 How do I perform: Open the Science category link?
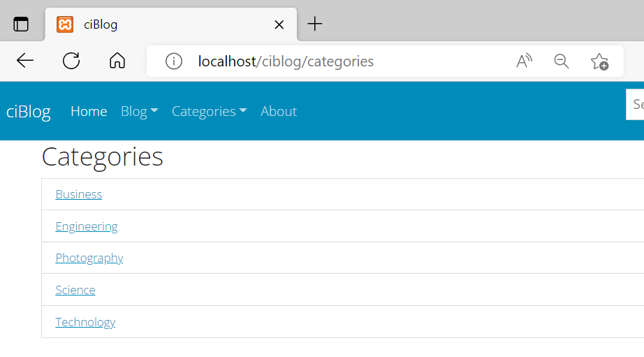click(75, 290)
